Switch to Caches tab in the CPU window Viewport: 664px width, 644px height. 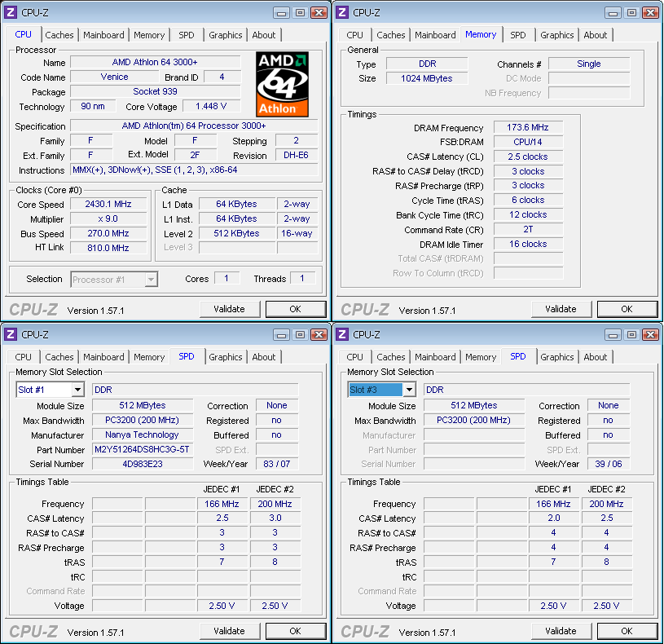click(59, 35)
